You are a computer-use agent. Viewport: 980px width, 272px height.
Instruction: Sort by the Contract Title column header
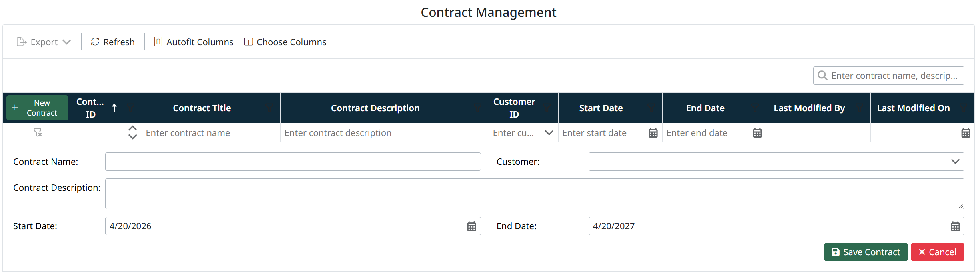[202, 108]
